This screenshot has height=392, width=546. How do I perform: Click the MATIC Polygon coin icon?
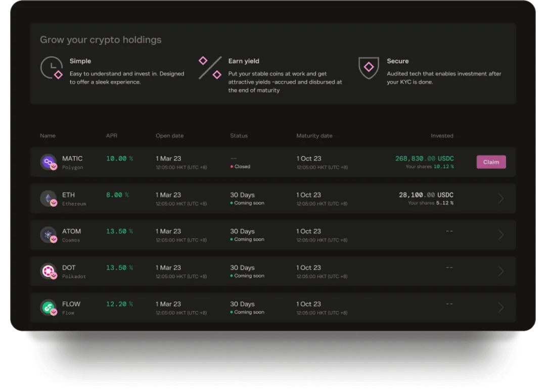[x=49, y=162]
